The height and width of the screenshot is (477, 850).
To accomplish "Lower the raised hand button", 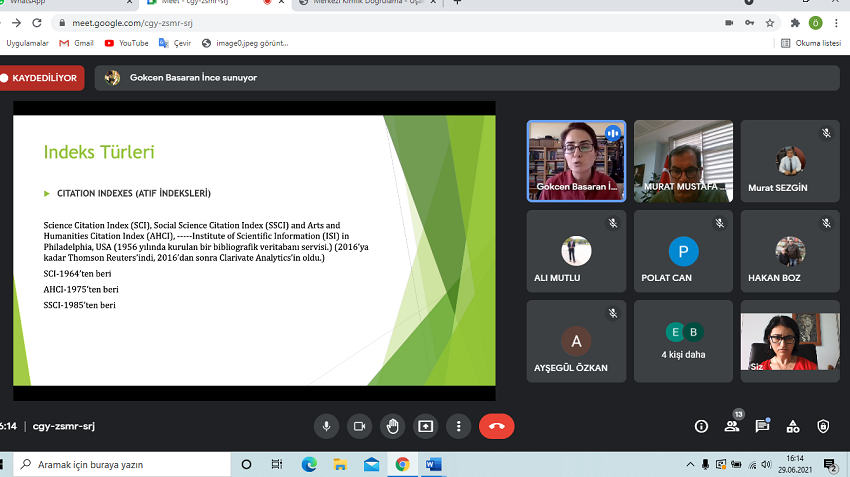I will [392, 426].
